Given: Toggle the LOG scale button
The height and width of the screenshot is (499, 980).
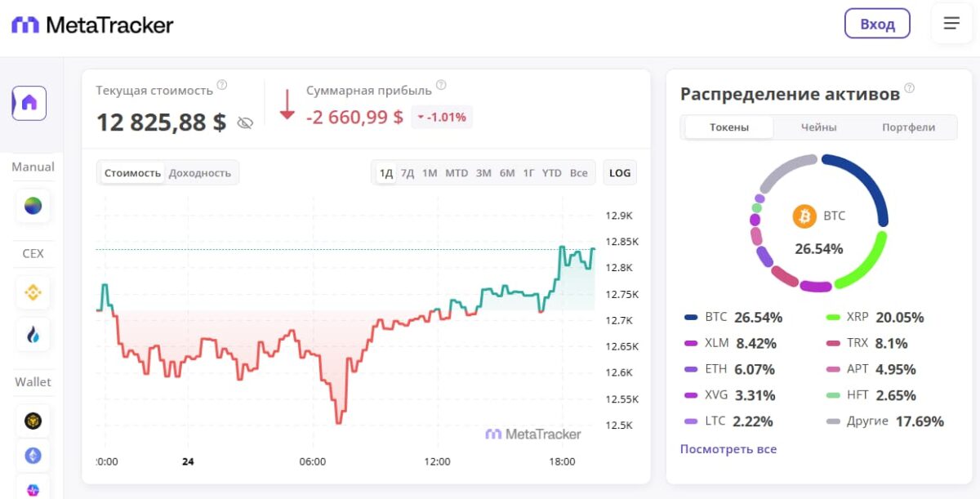Looking at the screenshot, I should coord(620,173).
